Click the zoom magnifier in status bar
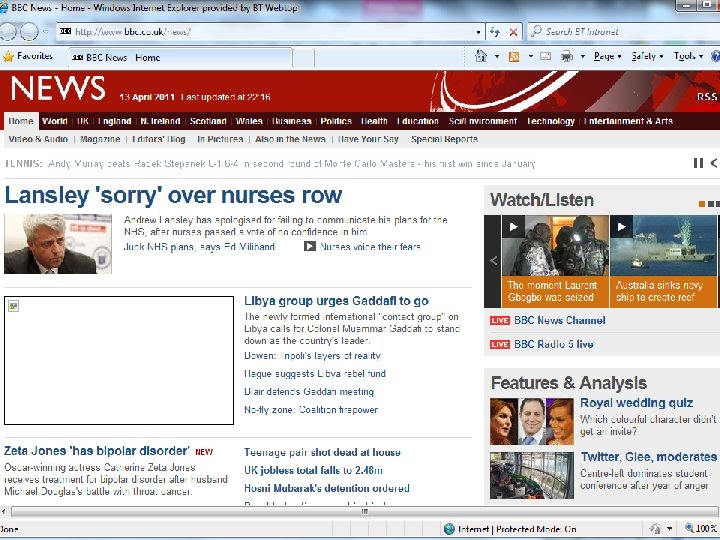Screen dimensions: 720x540 [x=689, y=529]
